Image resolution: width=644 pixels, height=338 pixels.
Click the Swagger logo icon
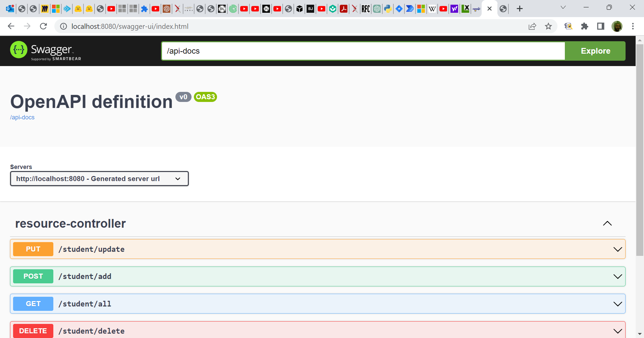point(19,50)
